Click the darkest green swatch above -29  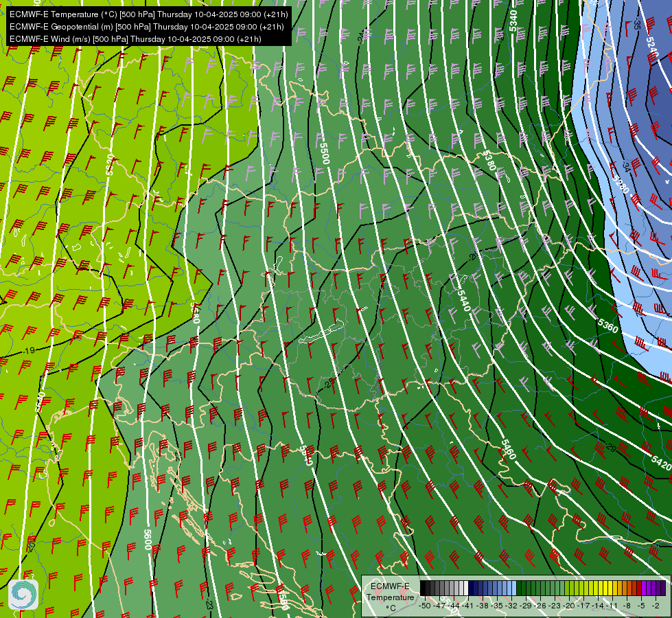point(519,588)
